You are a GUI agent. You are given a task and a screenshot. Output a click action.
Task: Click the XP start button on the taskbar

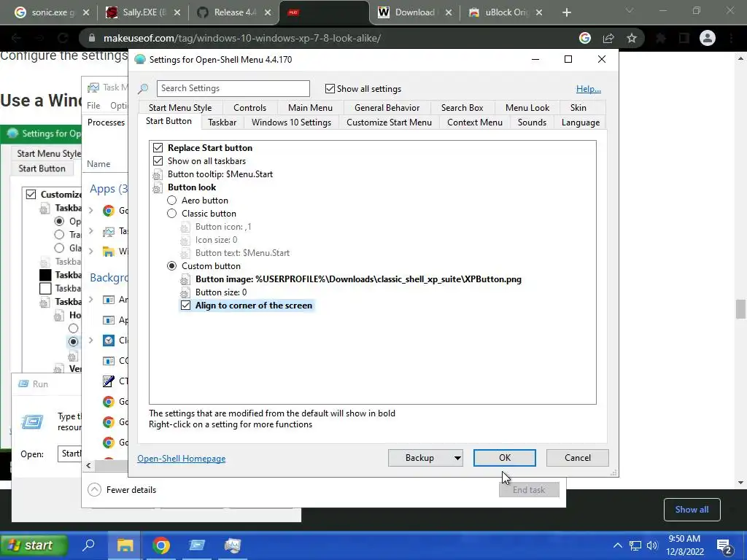tap(34, 545)
